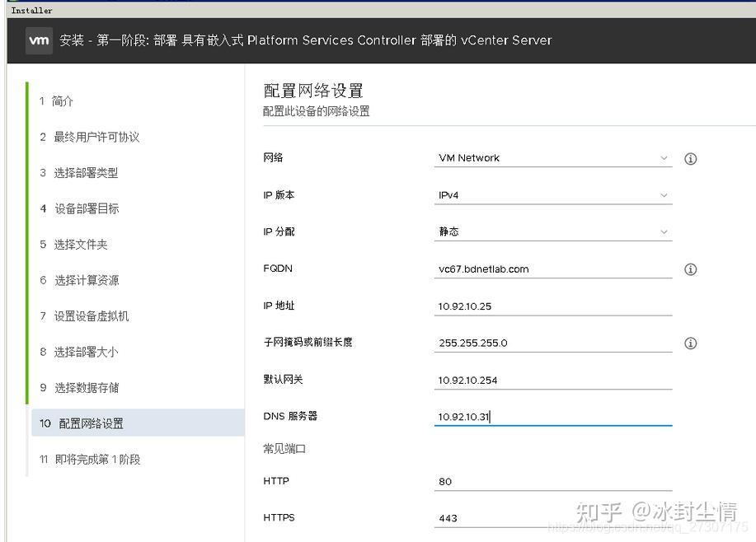Viewport: 756px width, 542px height.
Task: Click the IP 版本 label
Action: pyautogui.click(x=279, y=195)
